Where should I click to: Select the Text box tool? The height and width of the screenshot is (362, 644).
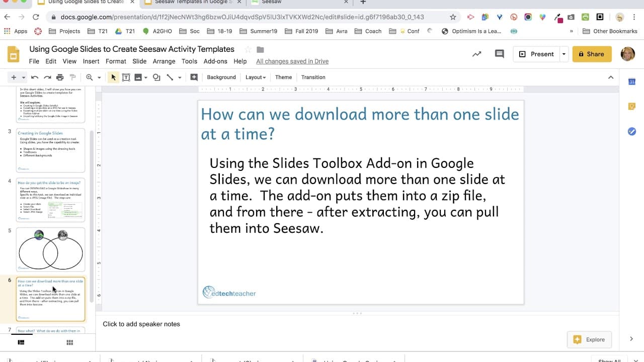pos(126,77)
